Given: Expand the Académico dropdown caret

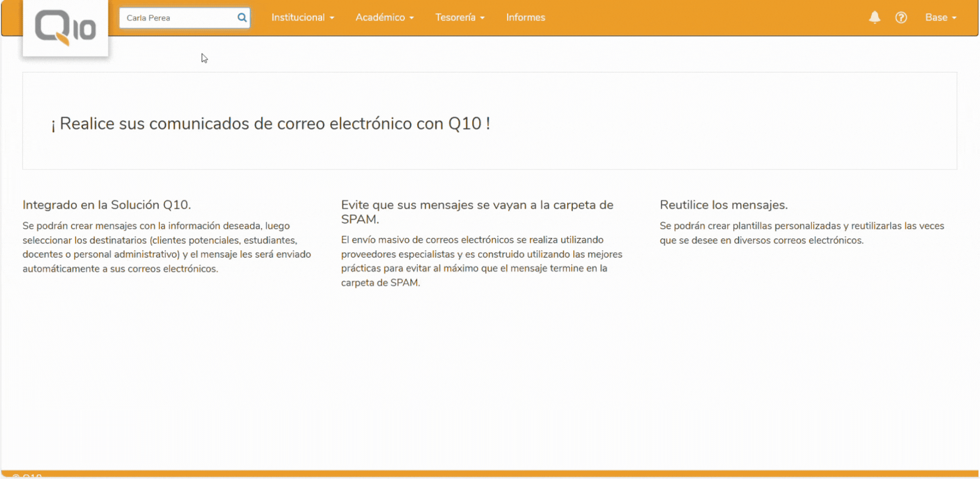Looking at the screenshot, I should point(411,18).
